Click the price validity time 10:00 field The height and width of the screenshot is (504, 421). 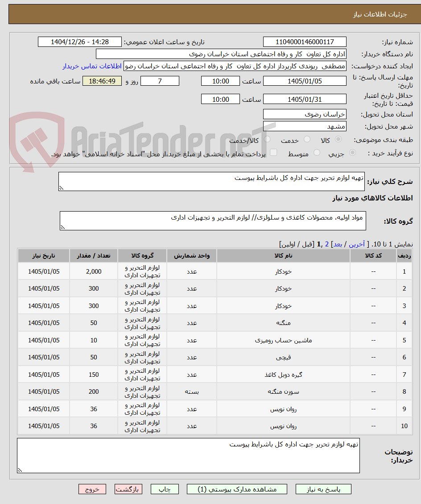[x=220, y=99]
